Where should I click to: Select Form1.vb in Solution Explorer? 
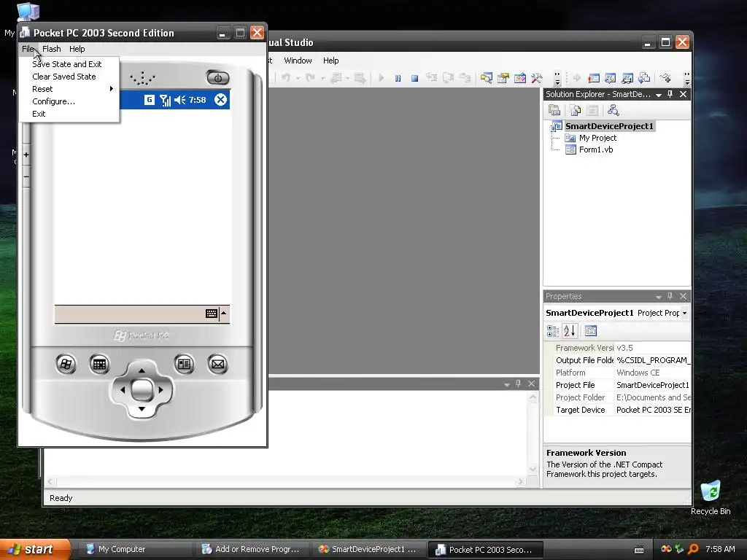(x=595, y=149)
